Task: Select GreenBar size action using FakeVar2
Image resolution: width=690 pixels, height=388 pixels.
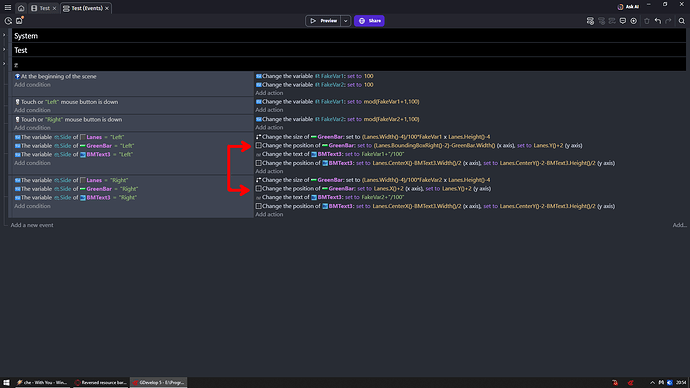Action: (373, 180)
